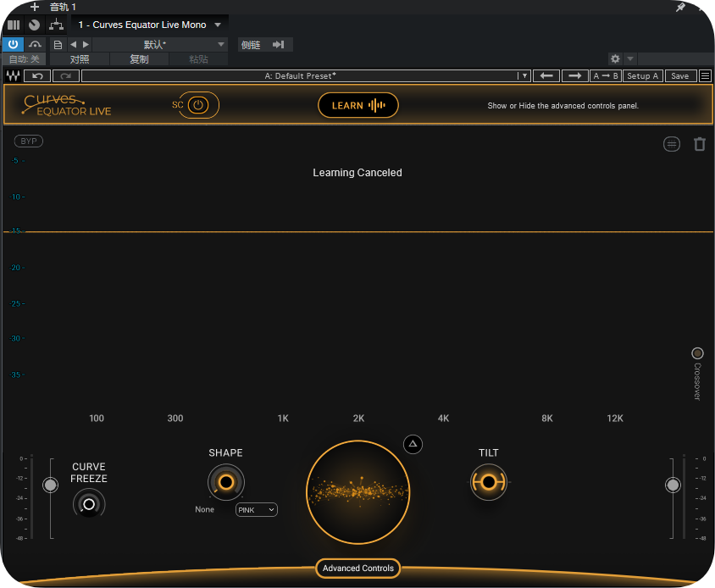Click the round knob icon in top bar
The width and height of the screenshot is (715, 588).
34,25
